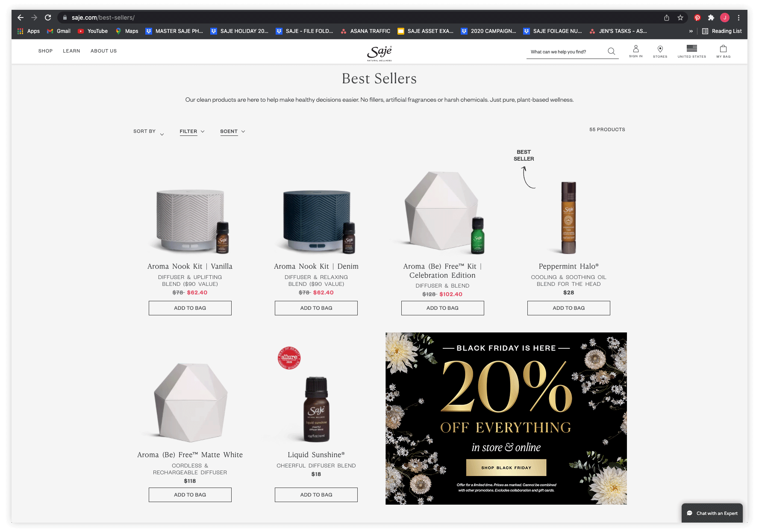
Task: Click the Stores location pin icon
Action: 660,49
